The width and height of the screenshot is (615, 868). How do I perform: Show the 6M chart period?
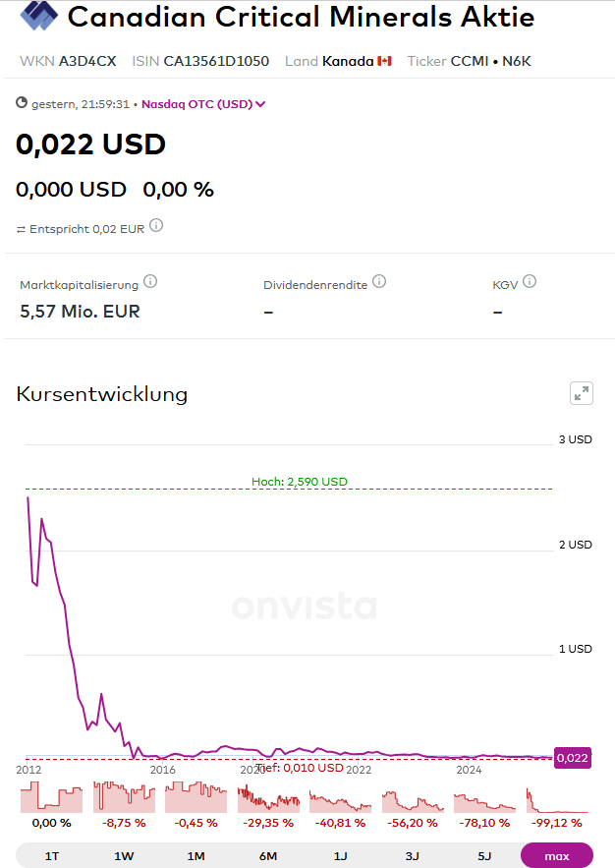(268, 855)
